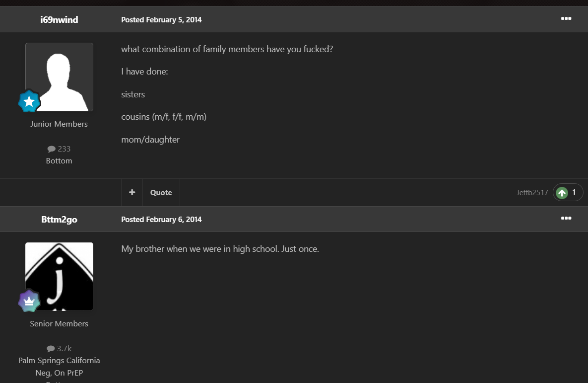Open the i69nwind username profile link
The image size is (588, 383).
tap(59, 19)
